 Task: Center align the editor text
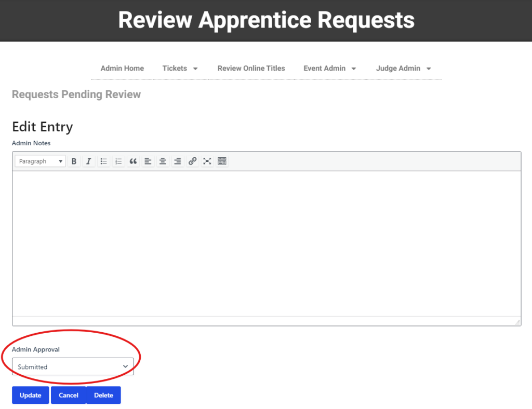(163, 161)
